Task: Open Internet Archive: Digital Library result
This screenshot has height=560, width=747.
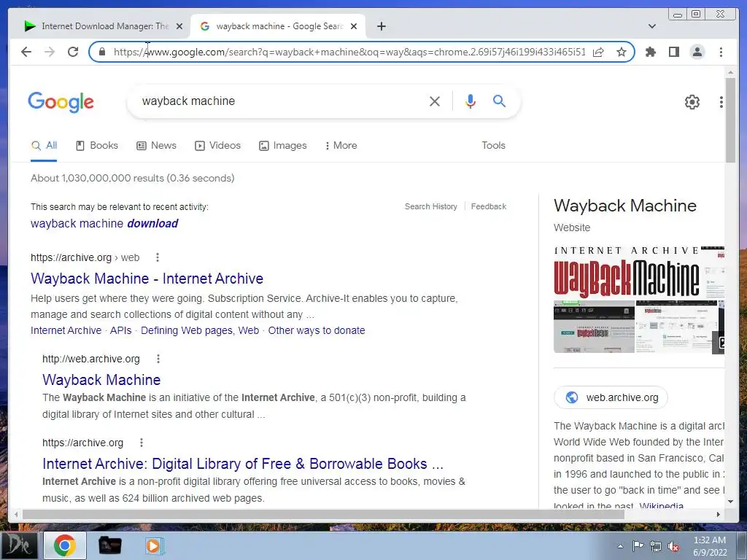Action: click(x=243, y=463)
